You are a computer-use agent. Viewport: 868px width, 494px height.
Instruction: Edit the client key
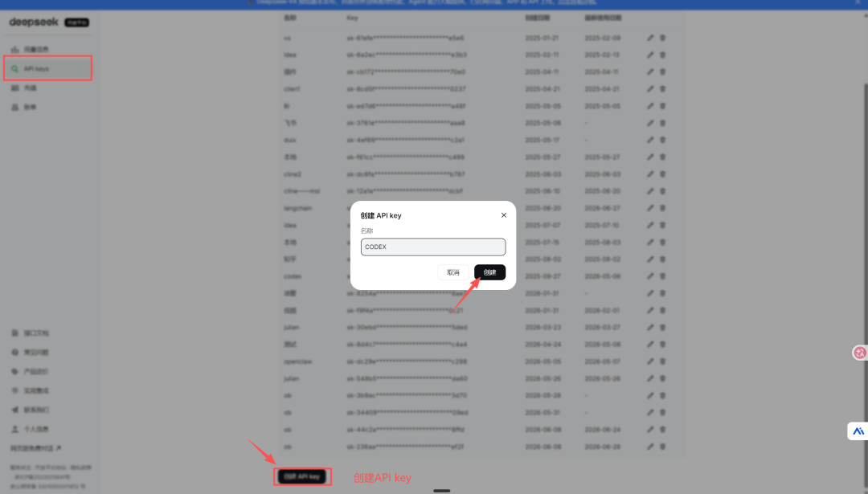650,88
